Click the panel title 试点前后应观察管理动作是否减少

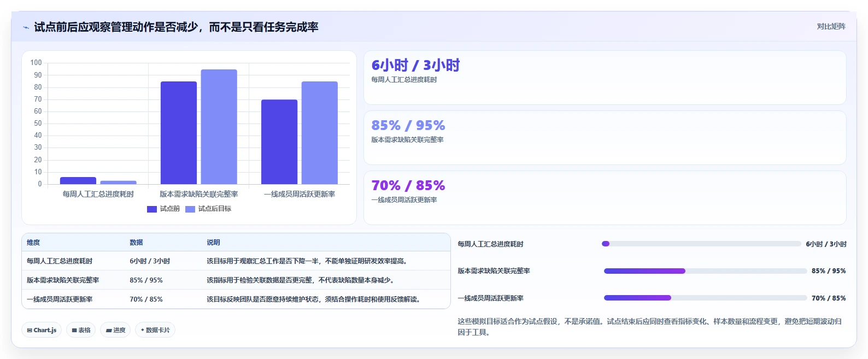point(176,27)
